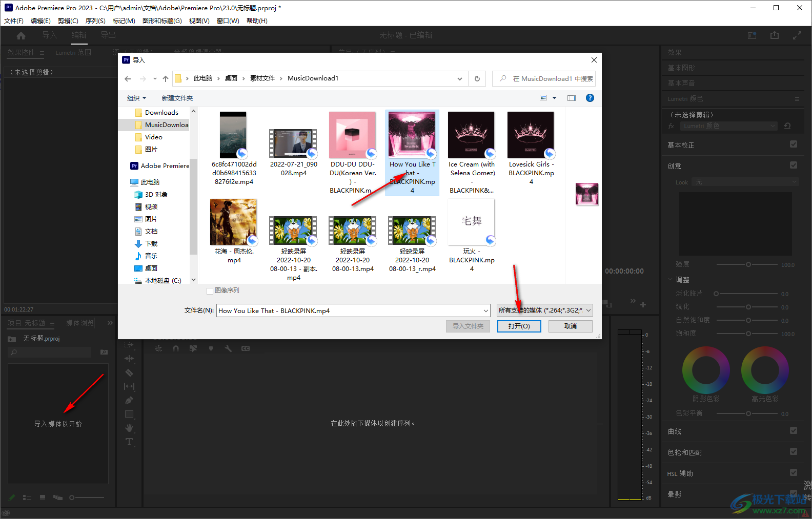Expand the address path history dropdown
This screenshot has height=519, width=812.
[x=460, y=78]
